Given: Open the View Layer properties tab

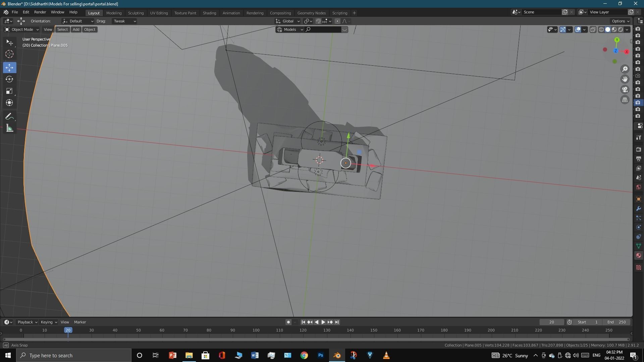Looking at the screenshot, I should point(639,168).
